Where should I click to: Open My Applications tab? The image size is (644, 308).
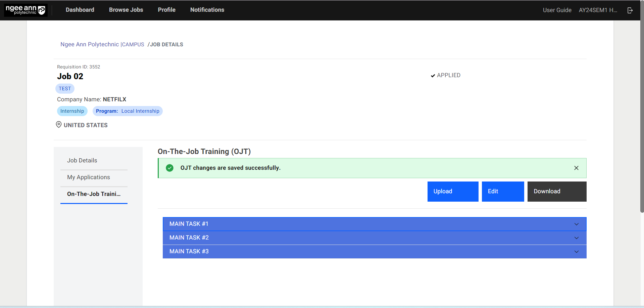coord(88,177)
